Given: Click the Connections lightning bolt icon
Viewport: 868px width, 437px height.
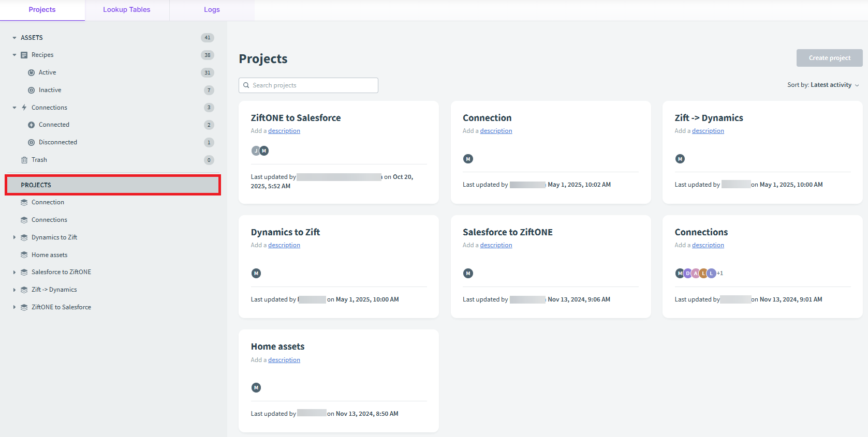Looking at the screenshot, I should pos(24,108).
